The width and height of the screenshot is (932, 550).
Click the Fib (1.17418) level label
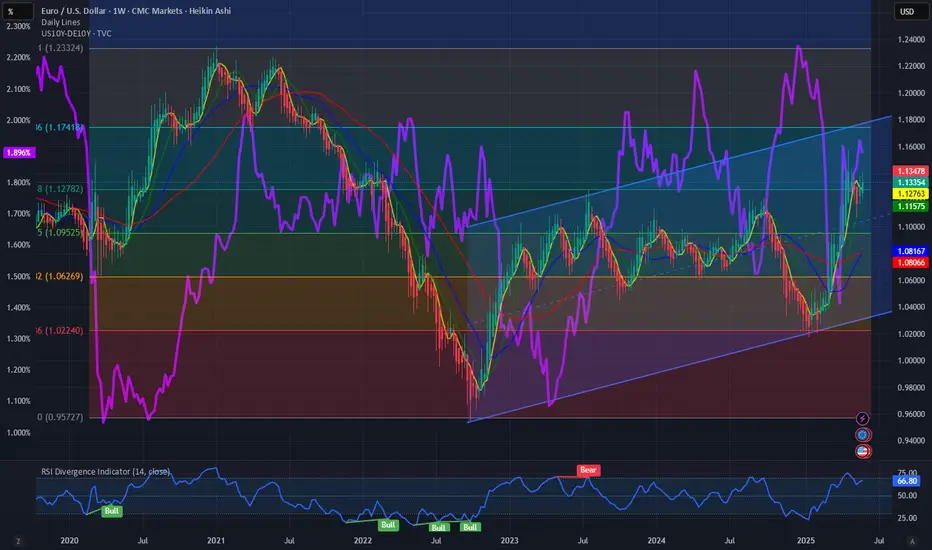(x=59, y=127)
